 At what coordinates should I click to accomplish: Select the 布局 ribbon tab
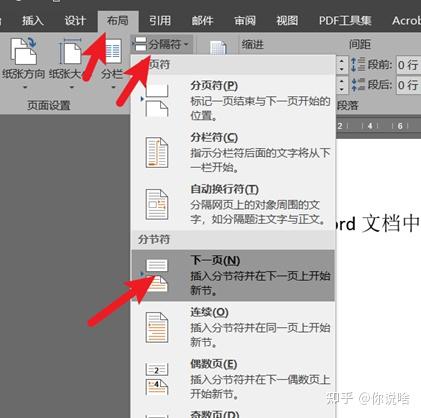(117, 21)
